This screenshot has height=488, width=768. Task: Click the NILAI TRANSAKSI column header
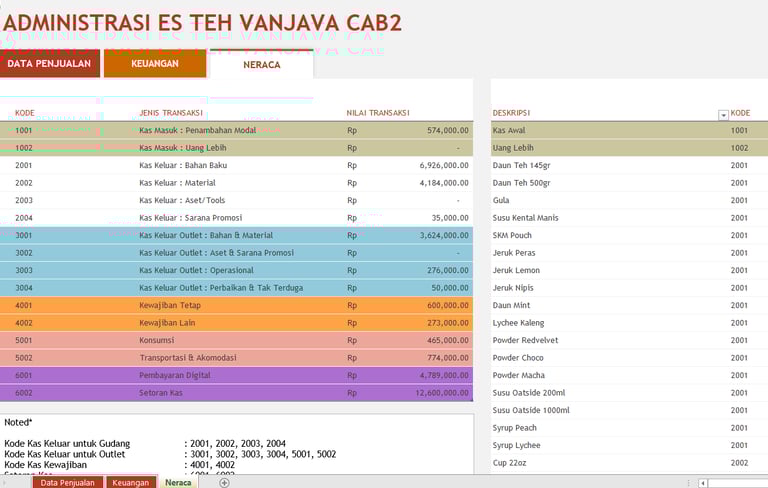(378, 113)
